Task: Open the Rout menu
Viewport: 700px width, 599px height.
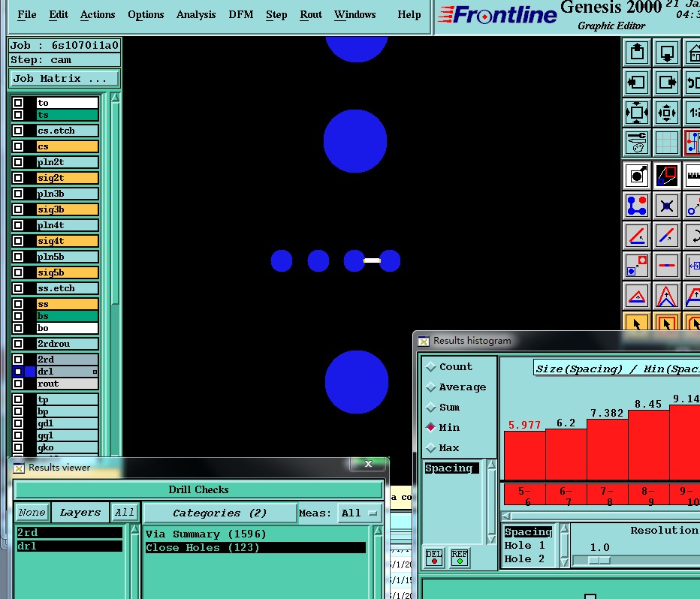Action: [x=311, y=15]
